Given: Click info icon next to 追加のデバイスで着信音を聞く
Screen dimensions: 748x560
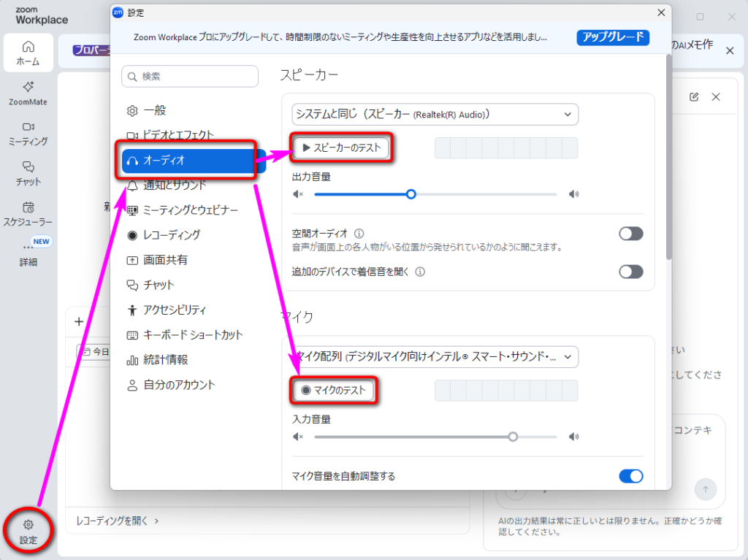Looking at the screenshot, I should [420, 272].
